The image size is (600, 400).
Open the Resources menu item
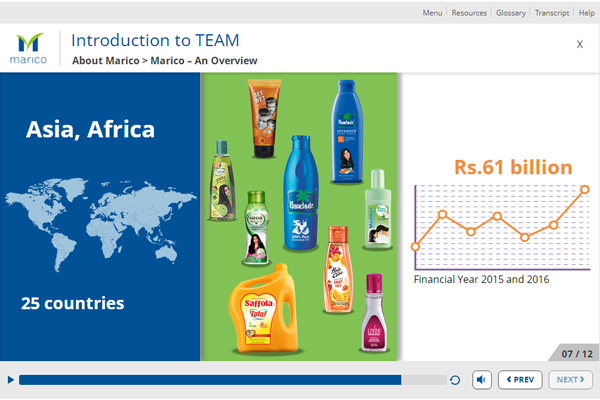469,13
